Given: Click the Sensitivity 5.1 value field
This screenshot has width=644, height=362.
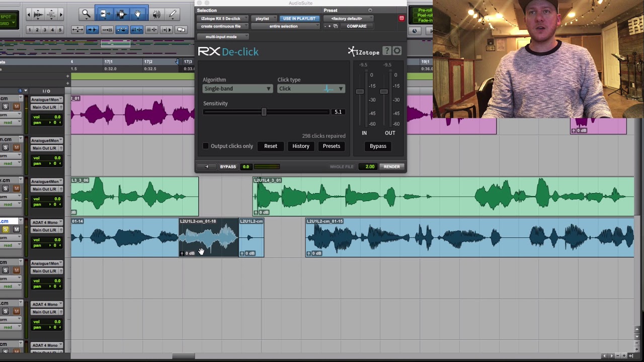Looking at the screenshot, I should click(338, 112).
